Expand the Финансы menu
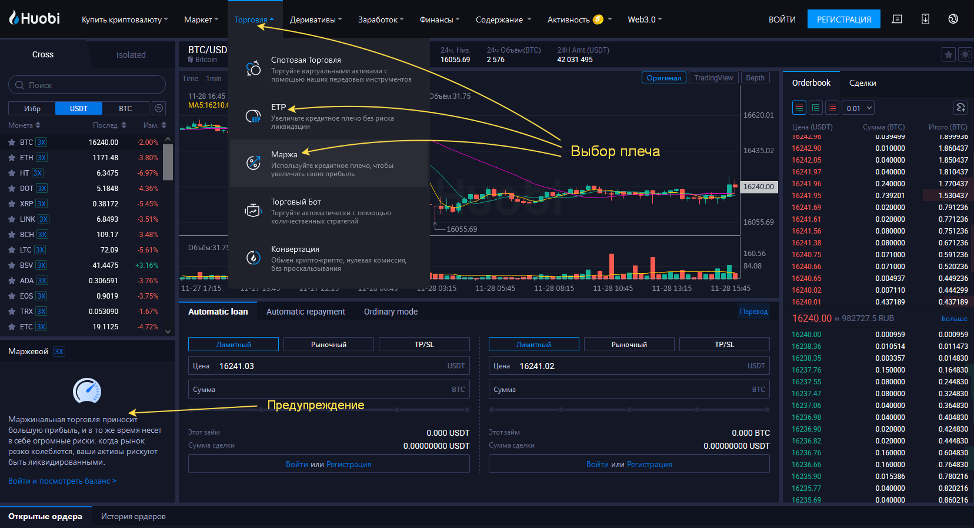Viewport: 974px width, 529px height. (x=441, y=19)
